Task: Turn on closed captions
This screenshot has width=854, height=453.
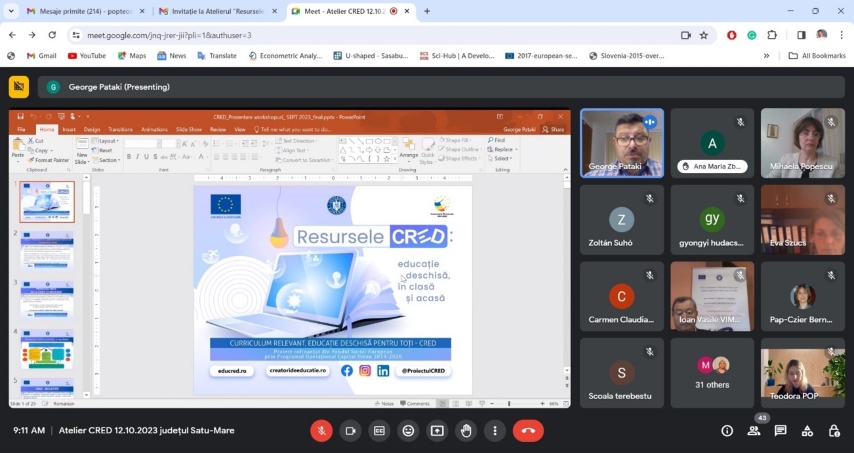Action: [x=380, y=430]
